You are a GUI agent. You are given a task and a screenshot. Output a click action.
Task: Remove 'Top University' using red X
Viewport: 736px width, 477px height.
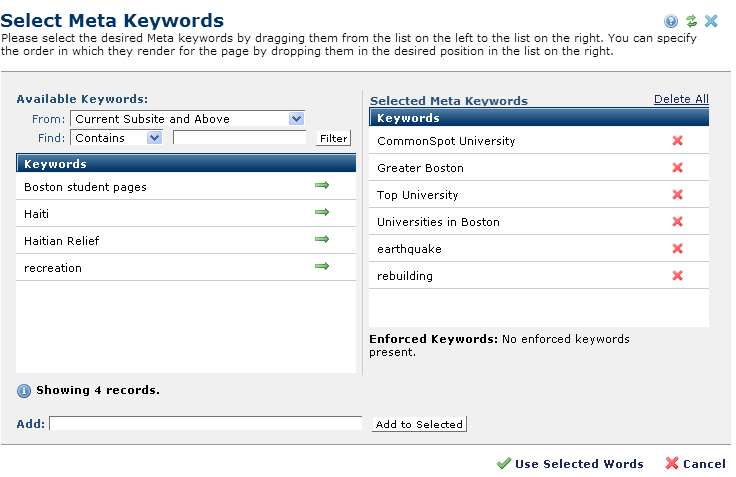click(x=677, y=195)
